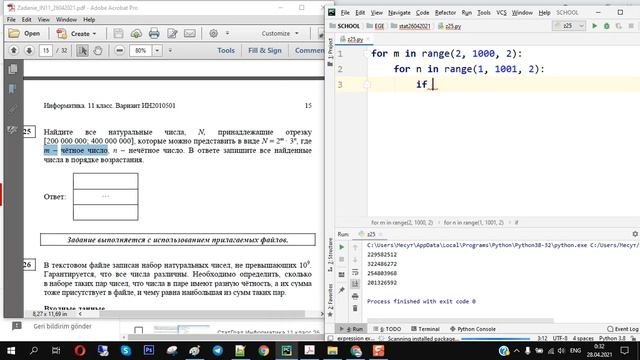Click the Save icon in Acrobat toolbar
This screenshot has height=360, width=640.
(x=118, y=33)
